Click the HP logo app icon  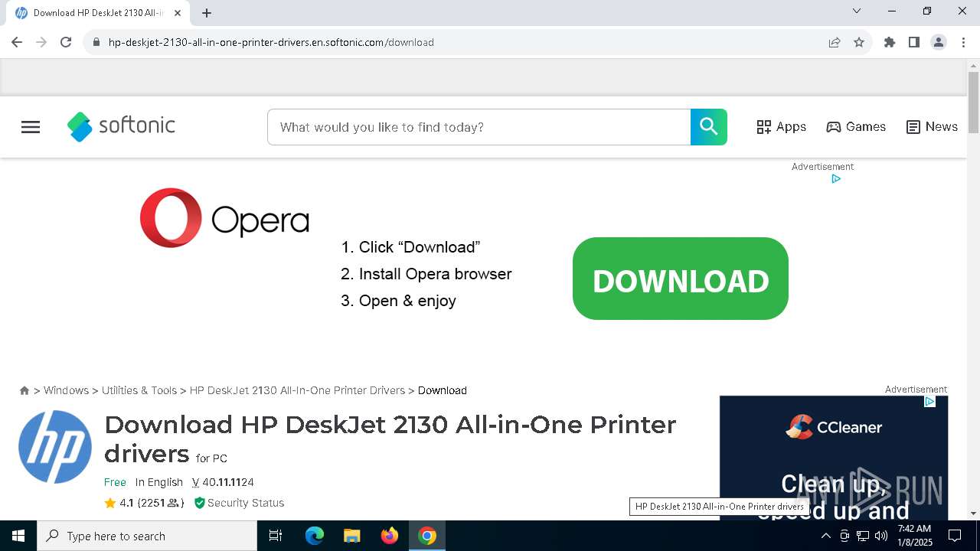[55, 447]
